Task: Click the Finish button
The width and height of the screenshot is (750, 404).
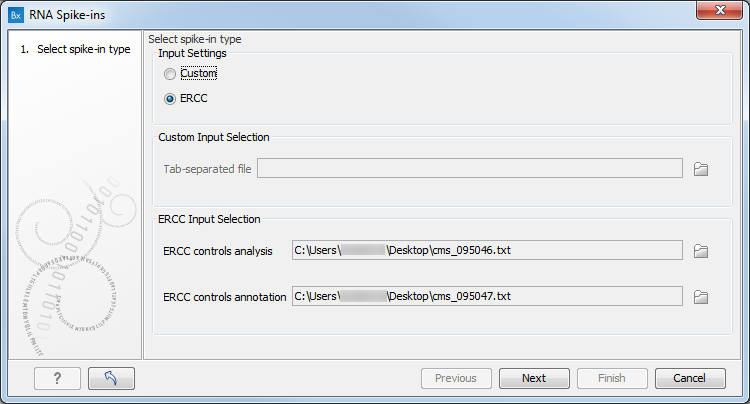Action: coord(612,378)
